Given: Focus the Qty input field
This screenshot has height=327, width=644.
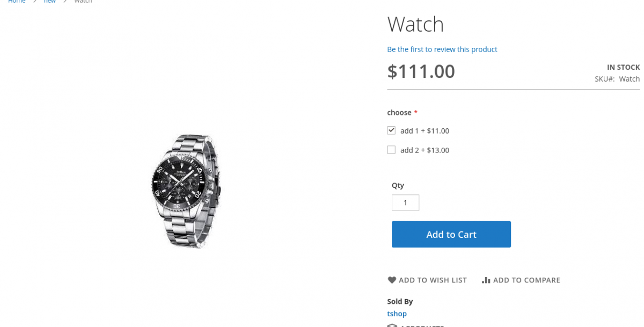Looking at the screenshot, I should [405, 203].
